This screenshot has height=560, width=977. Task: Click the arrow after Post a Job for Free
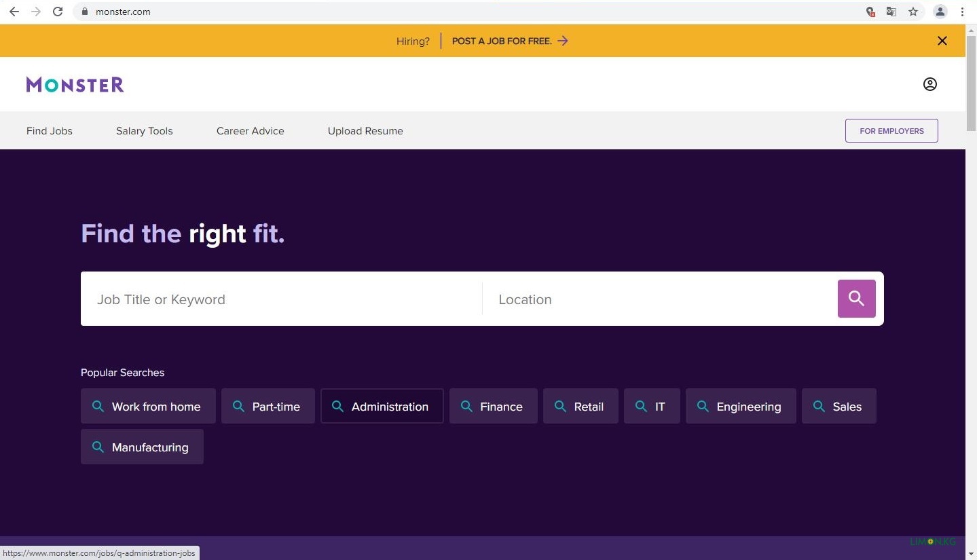click(562, 41)
